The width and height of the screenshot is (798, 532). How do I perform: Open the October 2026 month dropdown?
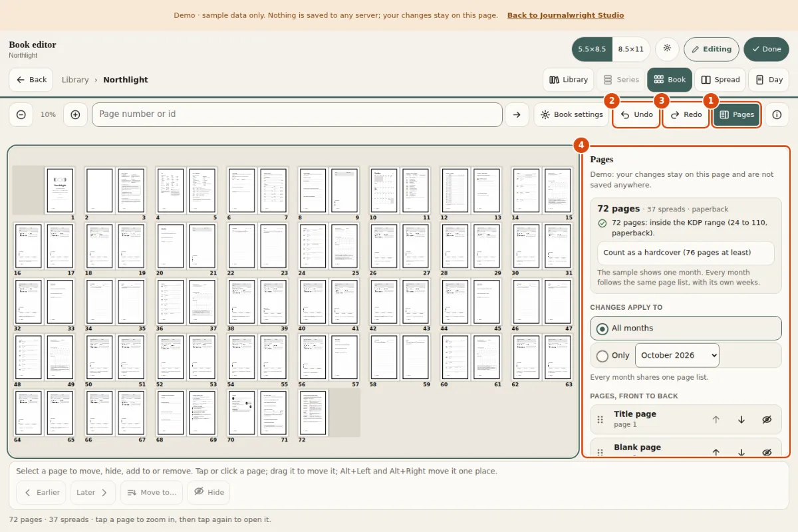[677, 355]
